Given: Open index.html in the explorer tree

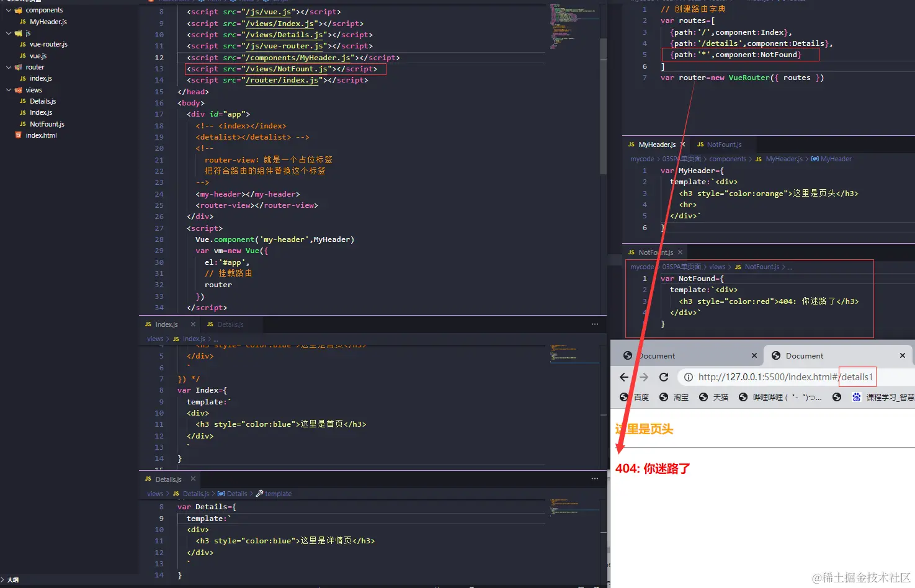Looking at the screenshot, I should (x=41, y=135).
